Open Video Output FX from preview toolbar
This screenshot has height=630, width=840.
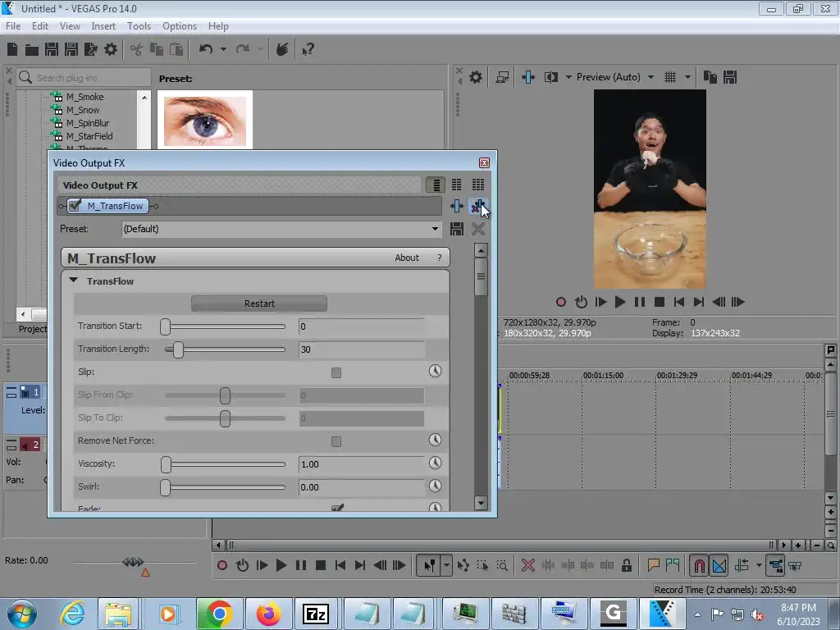(528, 78)
